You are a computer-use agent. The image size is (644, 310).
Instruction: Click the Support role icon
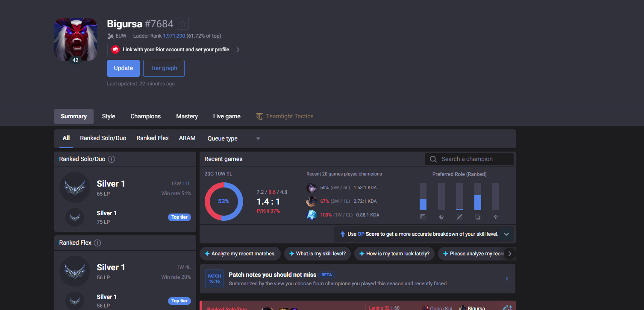click(496, 217)
